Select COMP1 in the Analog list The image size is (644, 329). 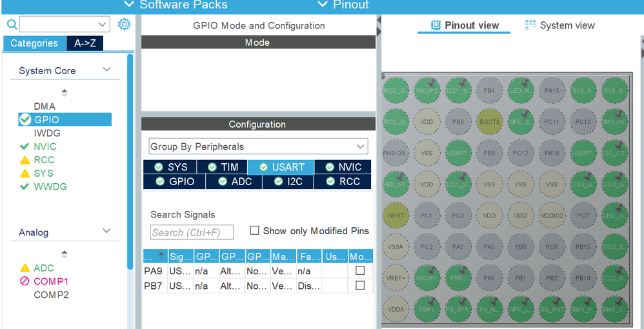pyautogui.click(x=51, y=281)
